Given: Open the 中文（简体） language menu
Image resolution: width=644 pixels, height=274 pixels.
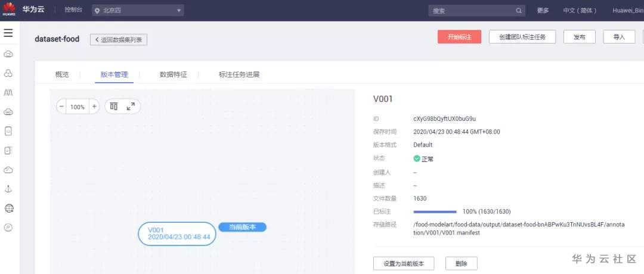Looking at the screenshot, I should pyautogui.click(x=580, y=11).
